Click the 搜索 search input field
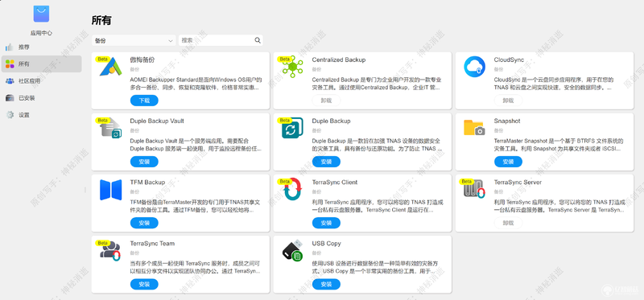644x300 pixels. pyautogui.click(x=221, y=40)
